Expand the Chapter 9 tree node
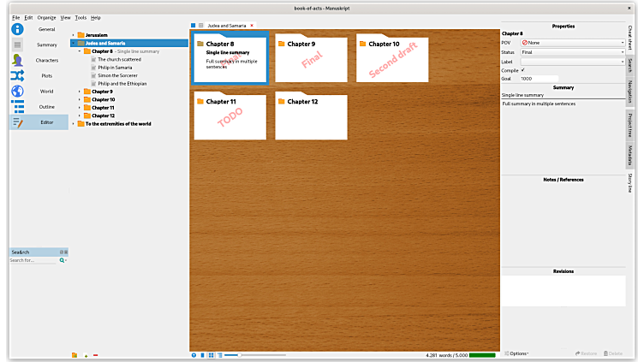644x362 pixels. [80, 92]
